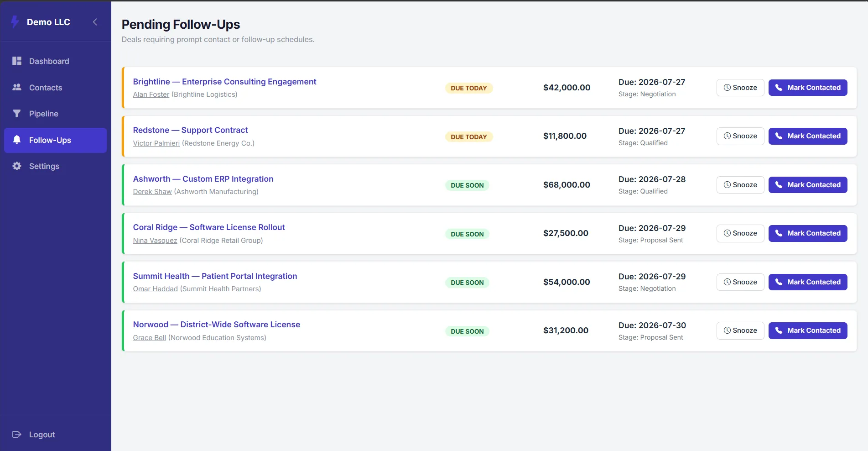Click Due: 2026-07-30 on Norwood row
Viewport: 868px width, 451px height.
tap(652, 325)
